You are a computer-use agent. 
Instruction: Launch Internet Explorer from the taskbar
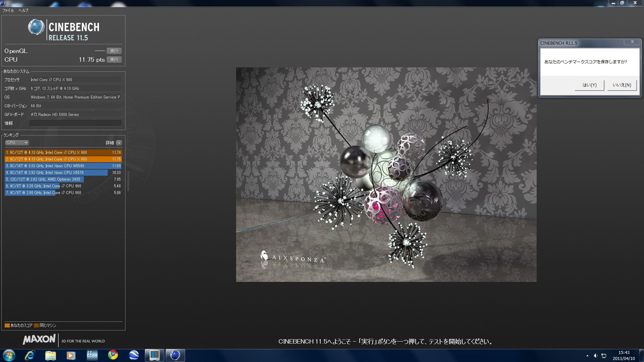pyautogui.click(x=30, y=355)
